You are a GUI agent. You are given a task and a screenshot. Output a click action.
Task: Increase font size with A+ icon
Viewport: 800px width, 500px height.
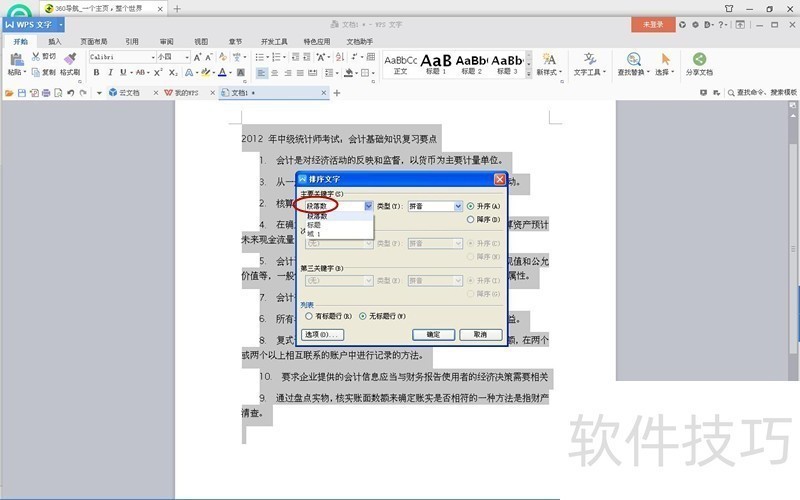197,57
